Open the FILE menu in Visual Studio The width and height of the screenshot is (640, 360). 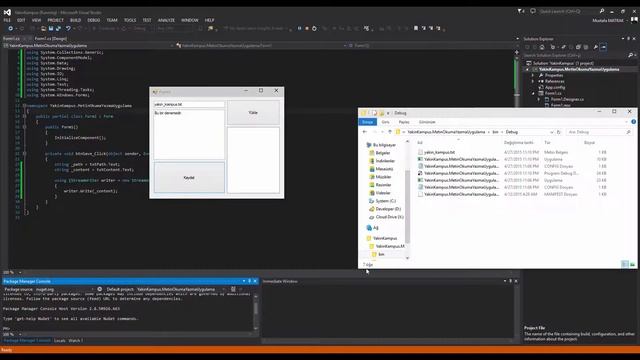[7, 20]
